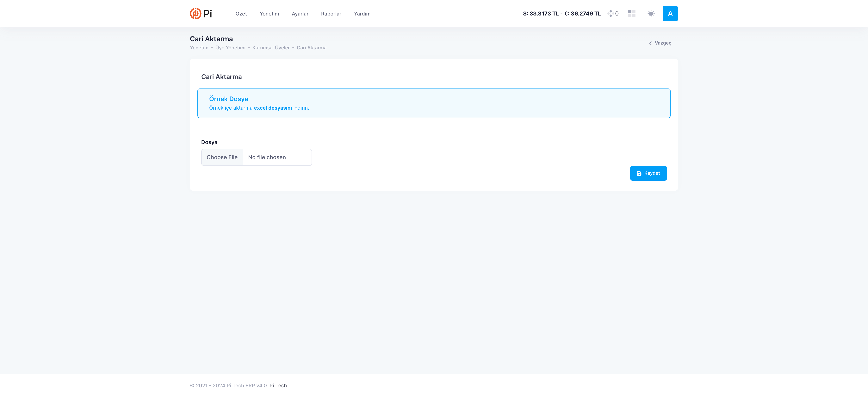Image resolution: width=868 pixels, height=397 pixels.
Task: Toggle the light/dark theme sun icon
Action: pos(651,14)
